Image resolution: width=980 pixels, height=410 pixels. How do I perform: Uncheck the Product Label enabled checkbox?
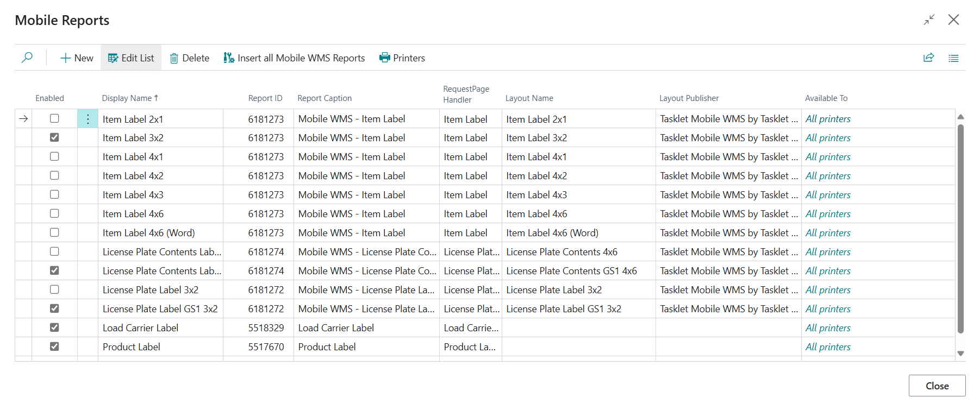coord(54,346)
